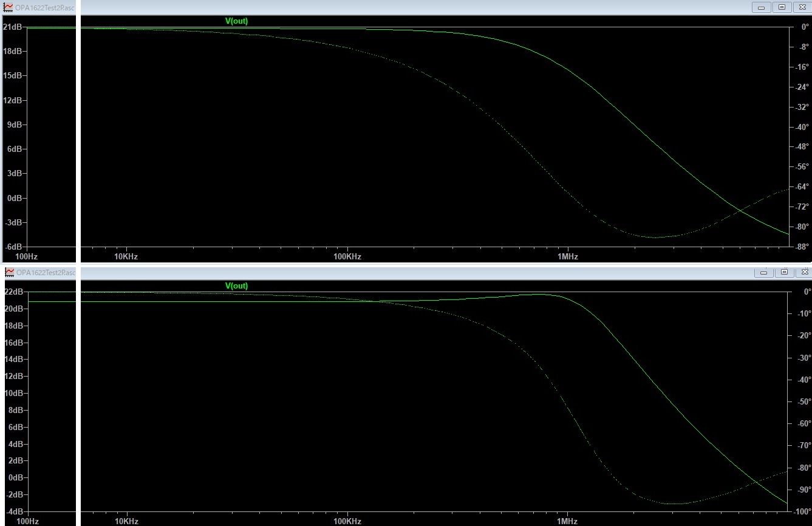The width and height of the screenshot is (812, 526).
Task: Click the 22dB magnitude axis label
Action: [x=13, y=292]
